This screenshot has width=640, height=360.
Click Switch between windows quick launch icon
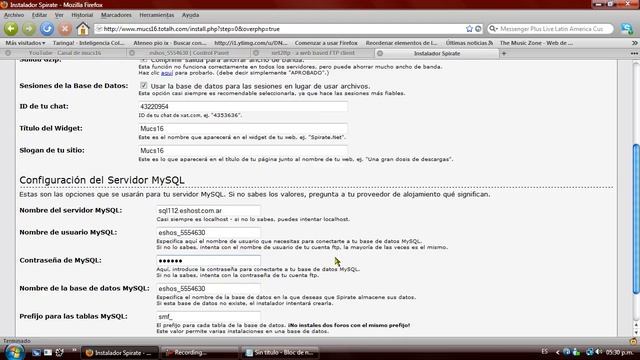tap(48, 352)
